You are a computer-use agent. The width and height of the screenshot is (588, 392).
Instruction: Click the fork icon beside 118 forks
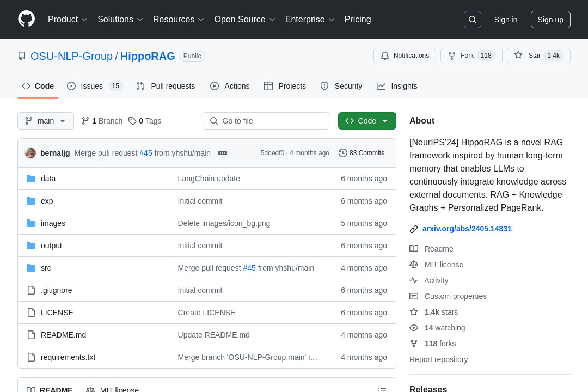click(414, 344)
